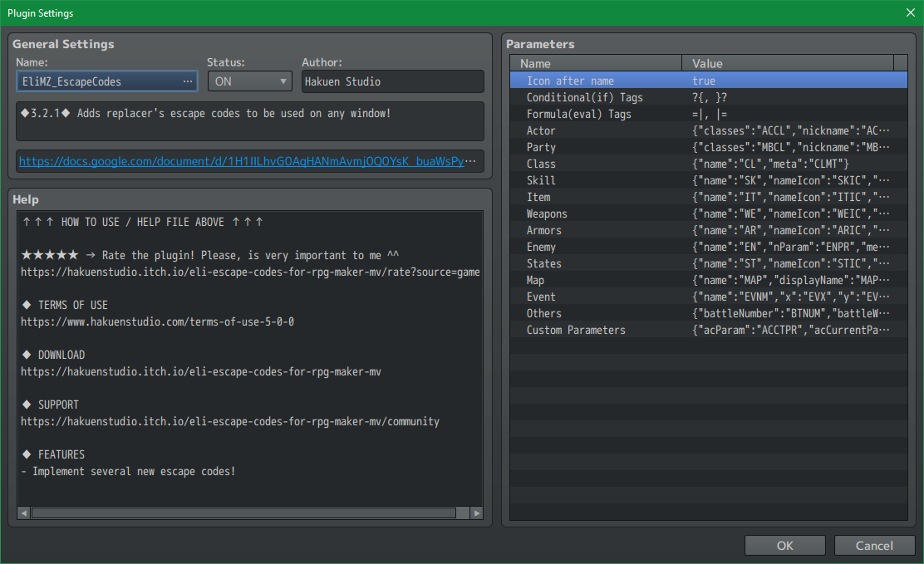This screenshot has height=564, width=924.
Task: Click the ellipsis button in Name field
Action: coord(187,81)
